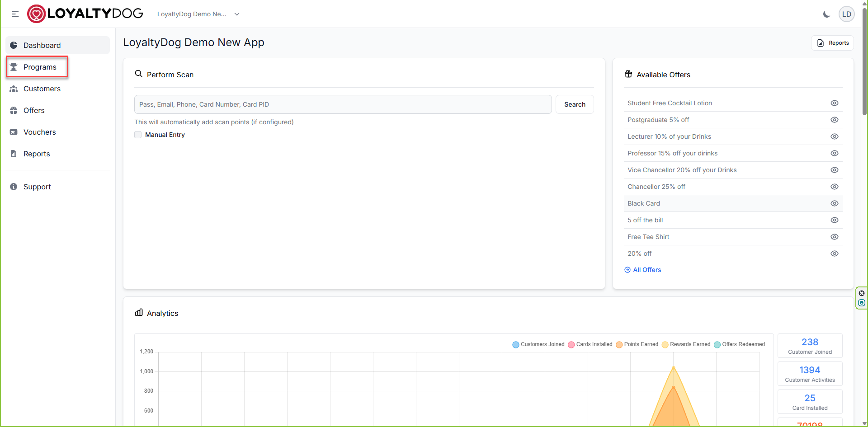Enable the Manual Entry checkbox
The width and height of the screenshot is (868, 427).
click(x=138, y=135)
